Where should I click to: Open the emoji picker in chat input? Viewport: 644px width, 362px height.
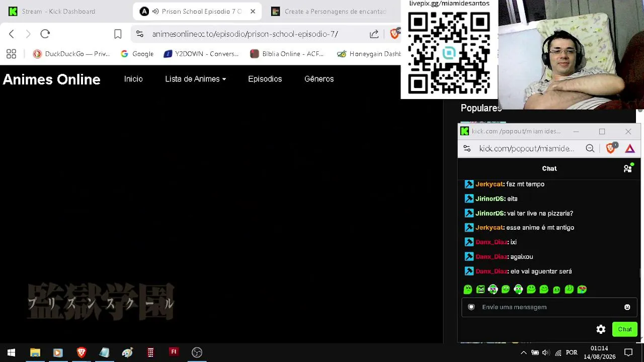pyautogui.click(x=627, y=307)
